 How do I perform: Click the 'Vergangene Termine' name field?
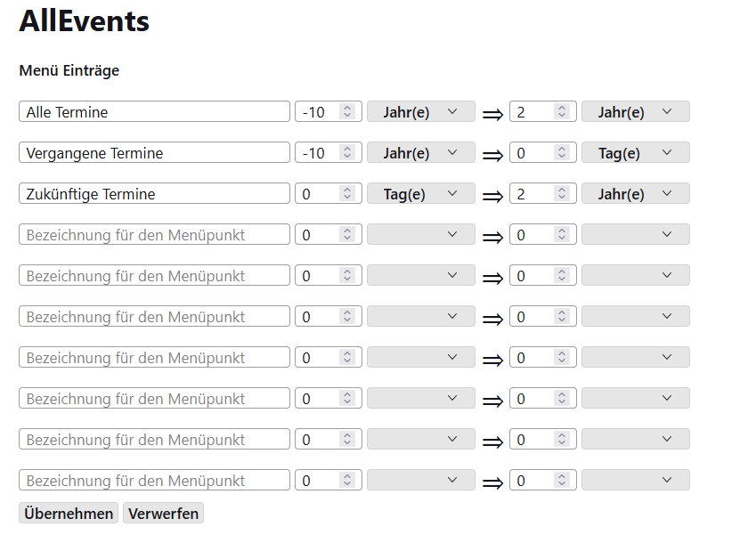pos(154,153)
